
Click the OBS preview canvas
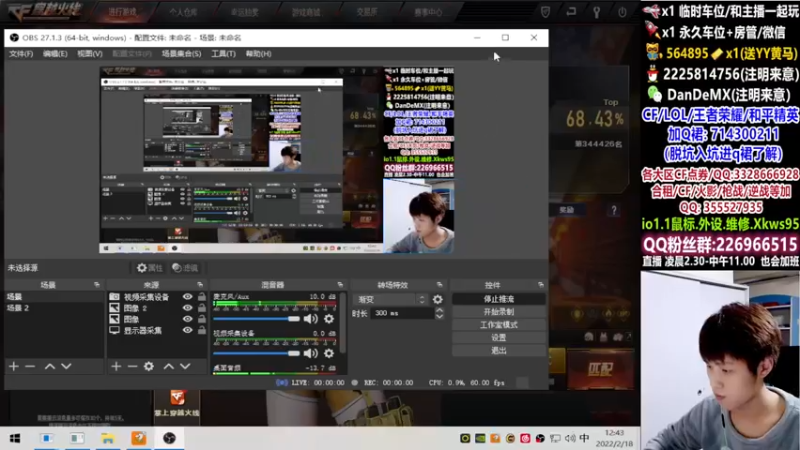click(277, 160)
